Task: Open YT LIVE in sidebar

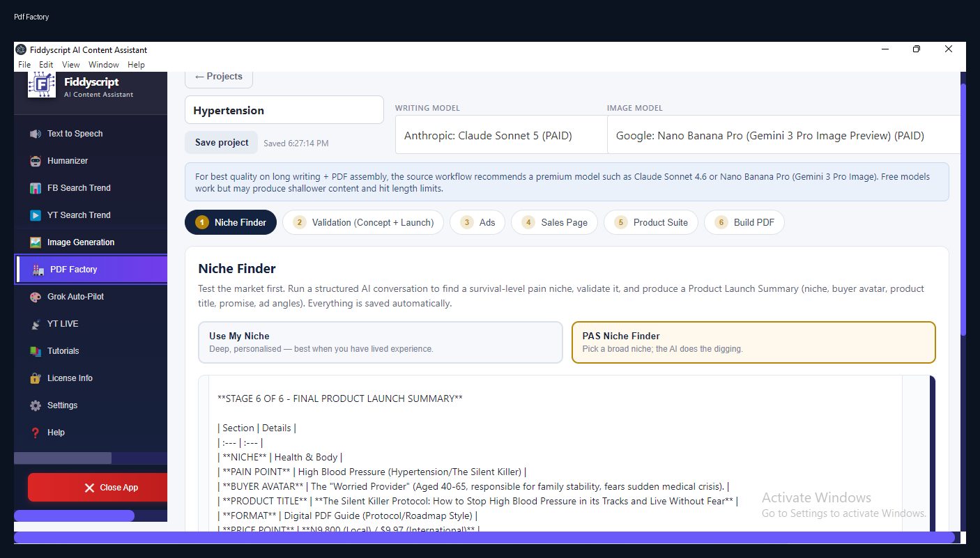Action: (91, 324)
